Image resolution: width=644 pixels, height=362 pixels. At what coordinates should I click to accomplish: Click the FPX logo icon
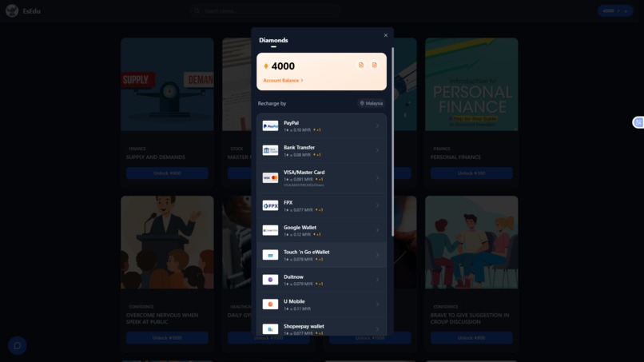click(x=270, y=205)
